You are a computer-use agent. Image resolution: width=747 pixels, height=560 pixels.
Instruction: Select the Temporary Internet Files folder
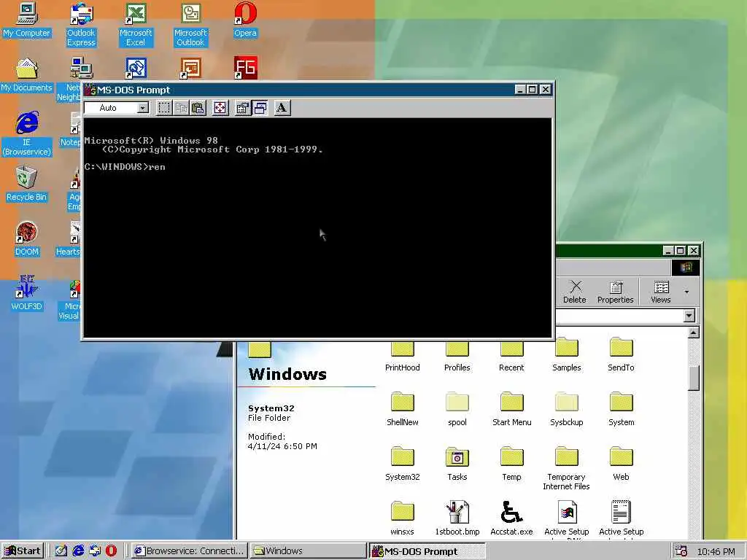coord(566,469)
